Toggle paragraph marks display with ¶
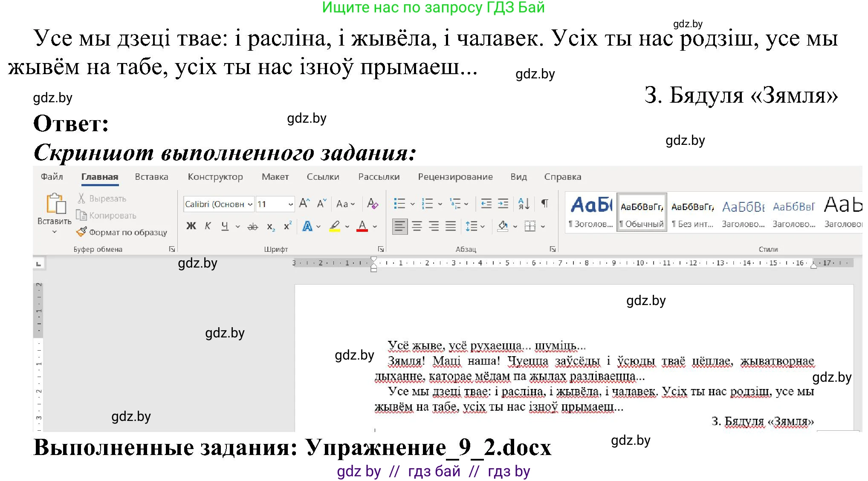 pyautogui.click(x=544, y=204)
